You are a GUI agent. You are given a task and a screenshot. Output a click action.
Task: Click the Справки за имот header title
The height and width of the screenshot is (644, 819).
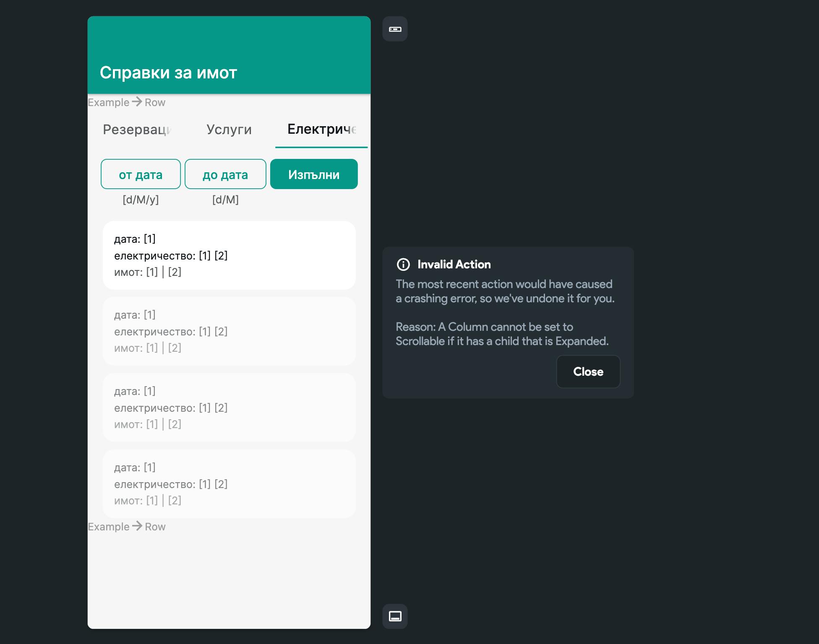[168, 73]
